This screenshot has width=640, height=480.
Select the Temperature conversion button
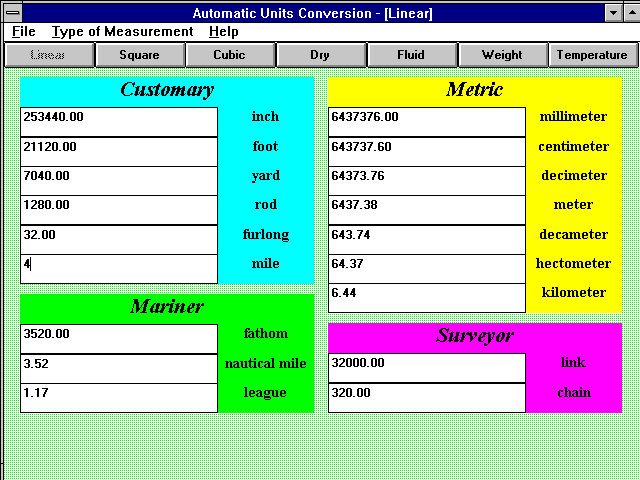(x=593, y=55)
